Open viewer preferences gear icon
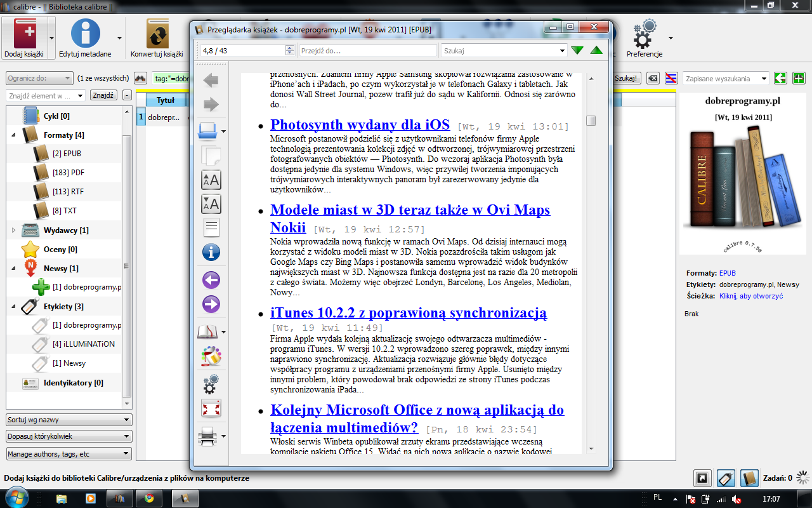Image resolution: width=812 pixels, height=508 pixels. (211, 383)
